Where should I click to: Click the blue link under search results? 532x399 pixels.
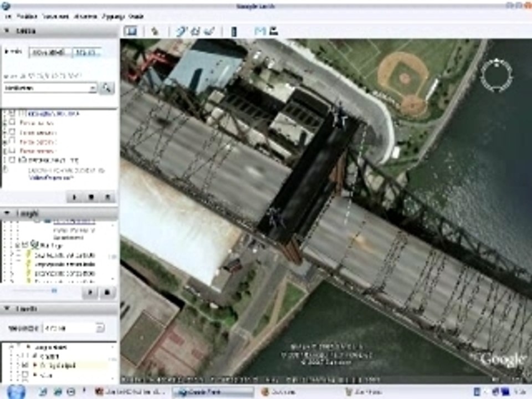(x=51, y=177)
